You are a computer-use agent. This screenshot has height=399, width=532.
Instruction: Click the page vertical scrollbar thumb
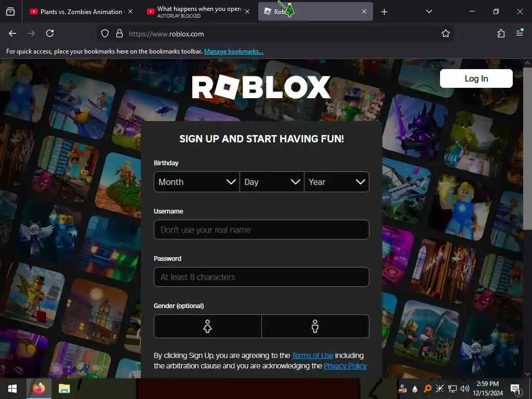coord(528,149)
